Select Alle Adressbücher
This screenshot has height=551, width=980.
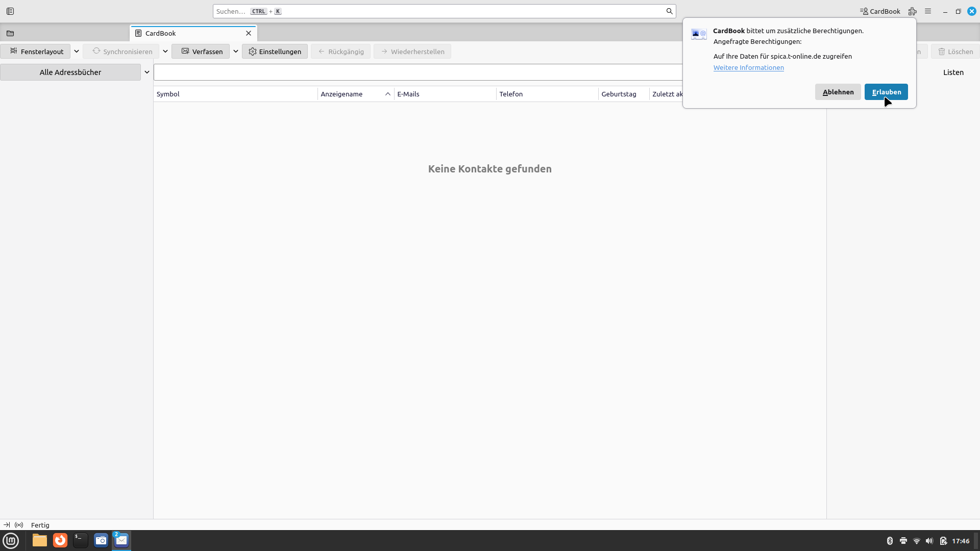coord(70,72)
